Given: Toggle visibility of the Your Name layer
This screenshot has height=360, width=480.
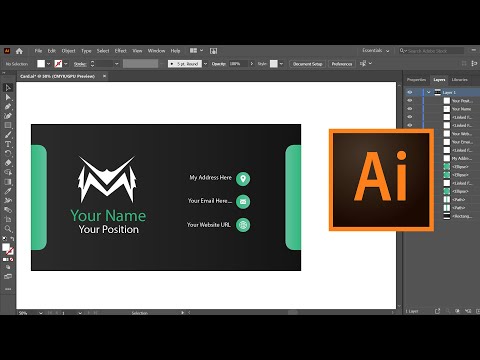Looking at the screenshot, I should (x=410, y=109).
